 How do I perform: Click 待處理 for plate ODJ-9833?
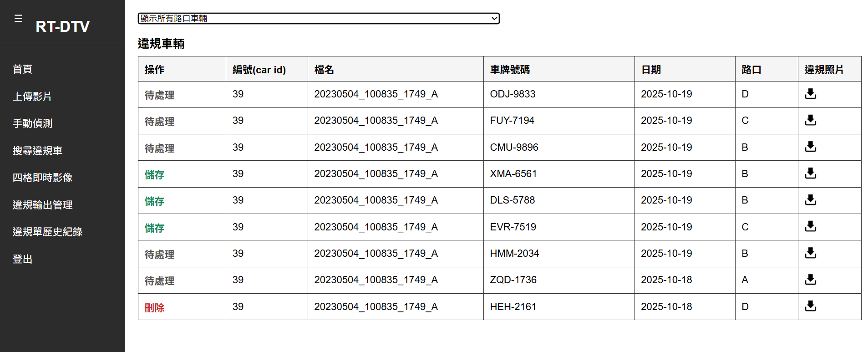click(159, 95)
